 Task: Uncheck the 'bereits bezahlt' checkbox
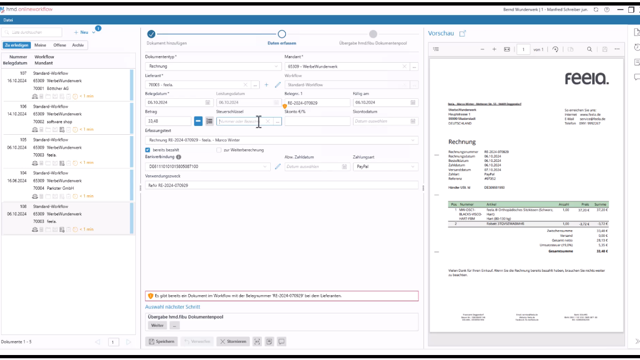tap(148, 150)
